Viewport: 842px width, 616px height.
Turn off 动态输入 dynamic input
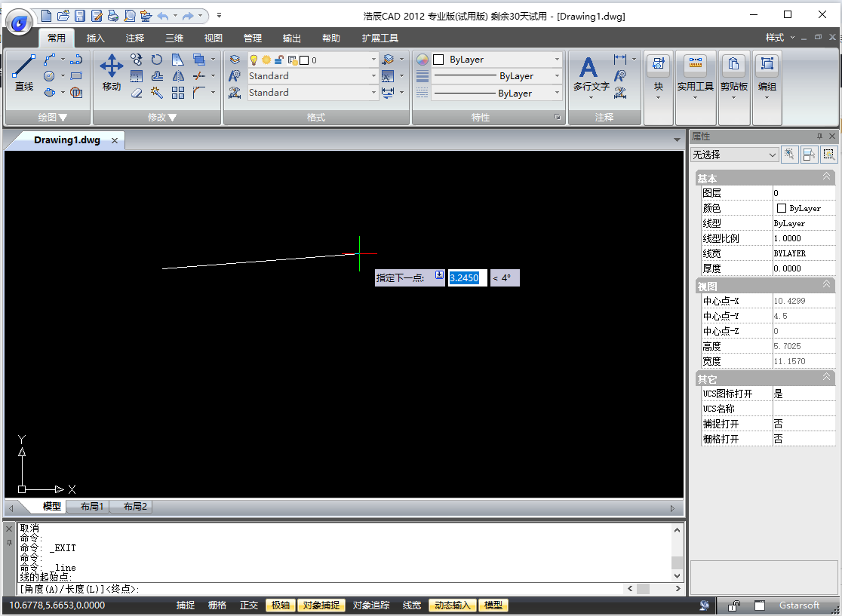click(452, 605)
